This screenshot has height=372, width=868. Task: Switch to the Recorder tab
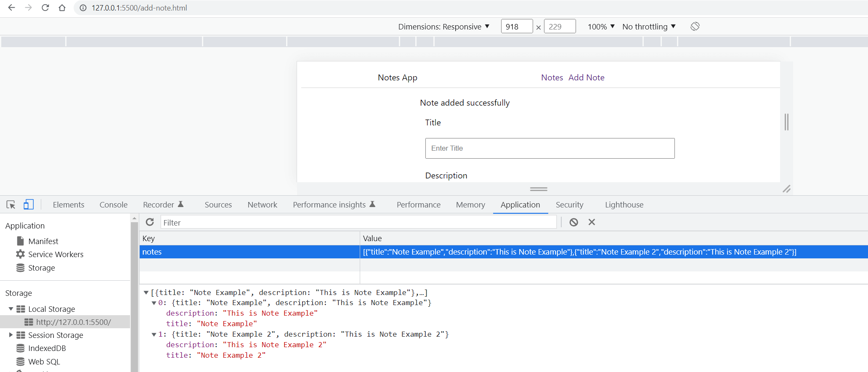point(163,205)
